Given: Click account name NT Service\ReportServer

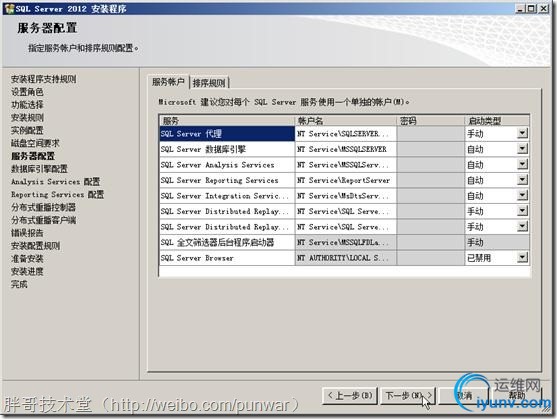Looking at the screenshot, I should click(x=346, y=180).
